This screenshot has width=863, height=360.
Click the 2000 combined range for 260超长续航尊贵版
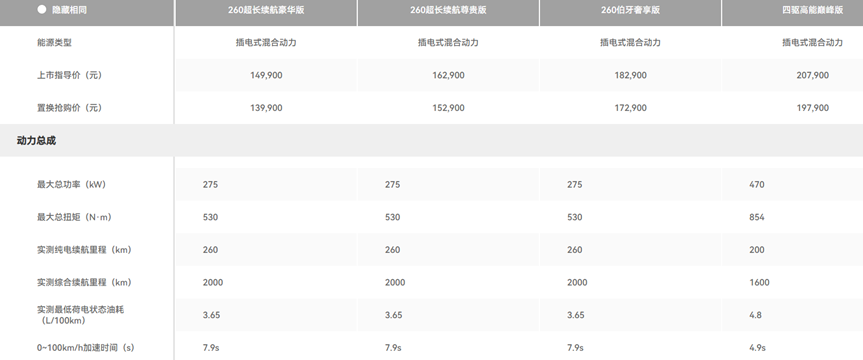395,282
